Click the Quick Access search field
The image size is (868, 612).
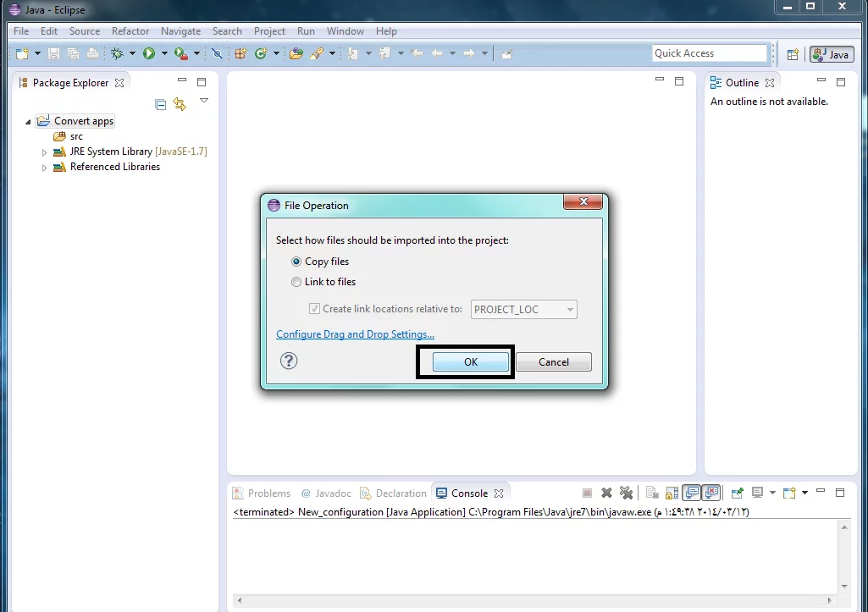point(709,53)
